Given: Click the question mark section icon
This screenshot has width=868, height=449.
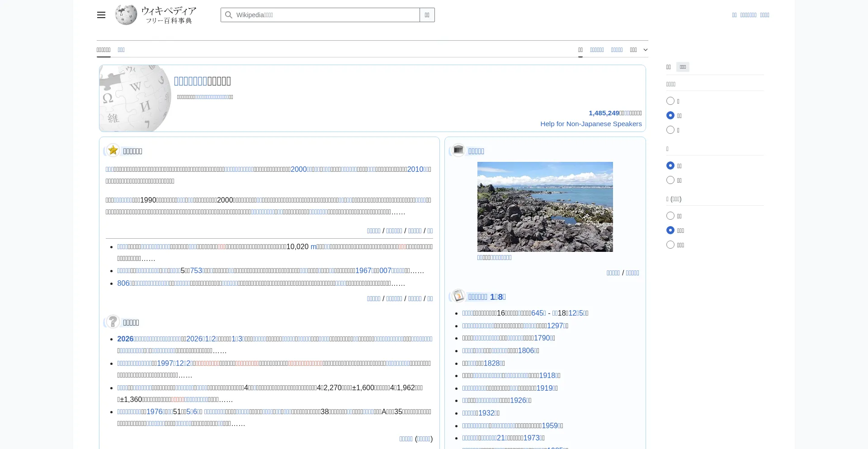Looking at the screenshot, I should (x=113, y=322).
